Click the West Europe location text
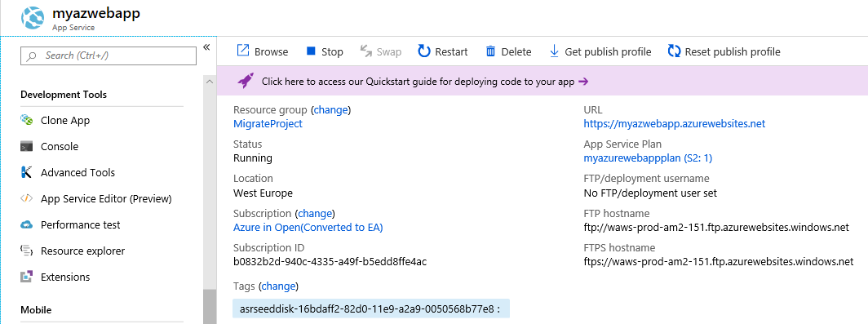Viewport: 868px width, 324px height. coord(263,193)
